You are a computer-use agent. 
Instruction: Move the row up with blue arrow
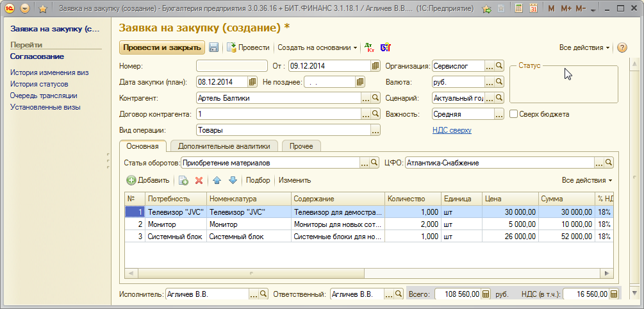click(x=217, y=181)
